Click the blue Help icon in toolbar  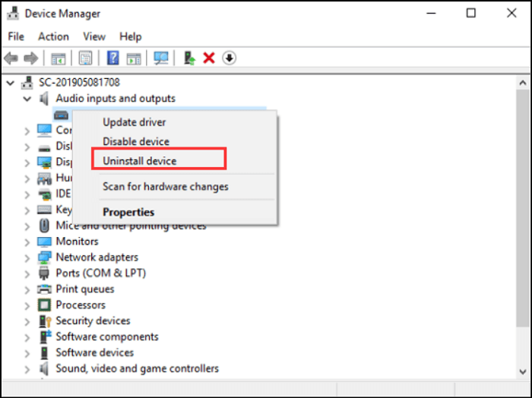(112, 58)
